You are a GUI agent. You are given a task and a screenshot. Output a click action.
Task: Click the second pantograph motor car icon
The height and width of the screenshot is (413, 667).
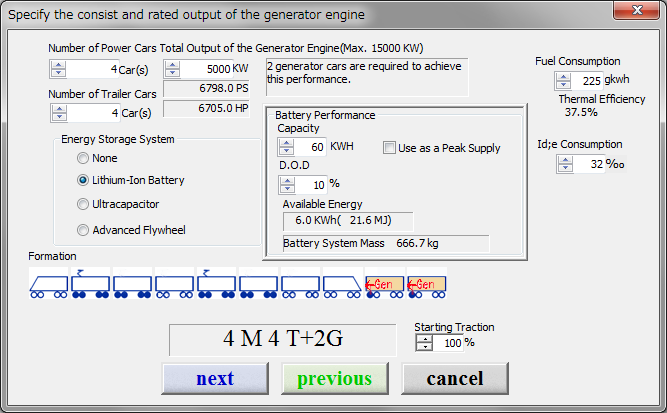[x=216, y=283]
